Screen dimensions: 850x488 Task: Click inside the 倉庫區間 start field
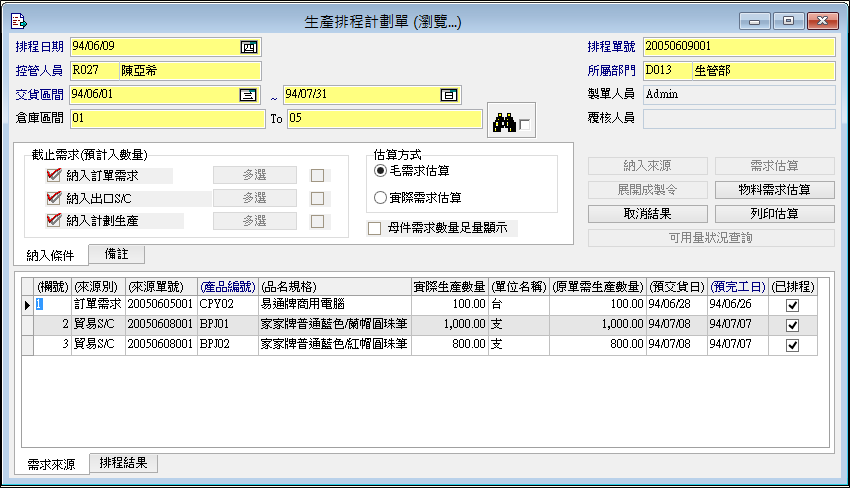point(165,119)
